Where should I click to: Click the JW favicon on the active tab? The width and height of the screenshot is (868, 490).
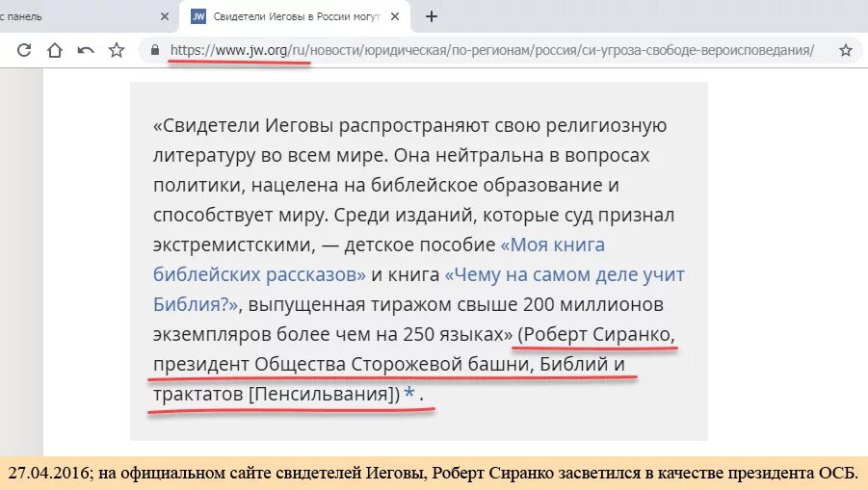tap(198, 16)
